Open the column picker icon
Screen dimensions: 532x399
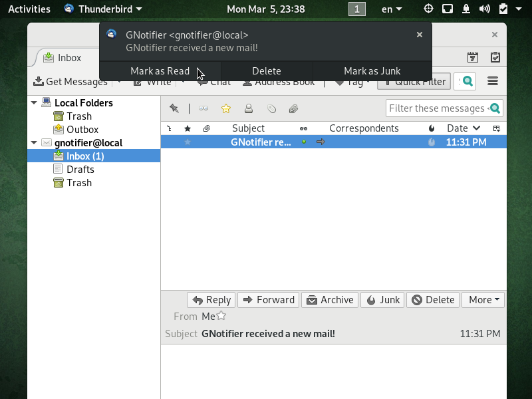point(496,128)
